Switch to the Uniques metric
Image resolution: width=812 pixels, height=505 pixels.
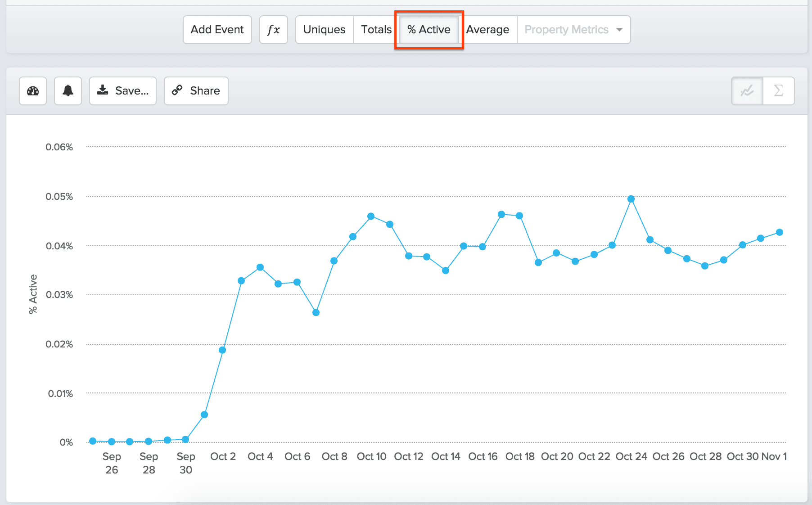point(324,29)
